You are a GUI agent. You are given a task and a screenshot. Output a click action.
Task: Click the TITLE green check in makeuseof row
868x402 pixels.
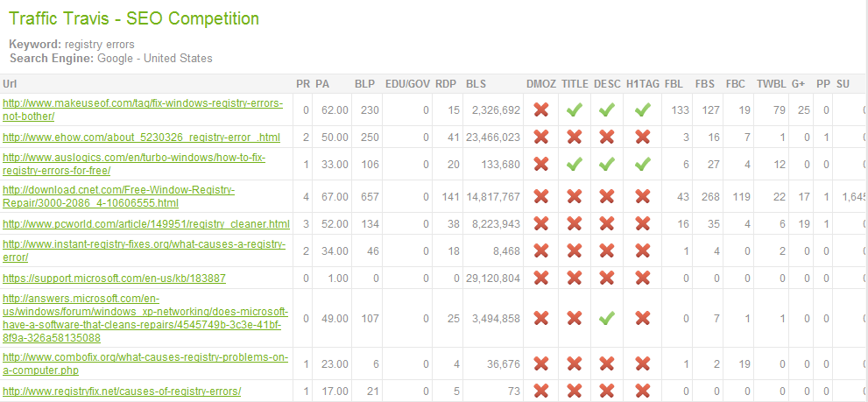(574, 109)
